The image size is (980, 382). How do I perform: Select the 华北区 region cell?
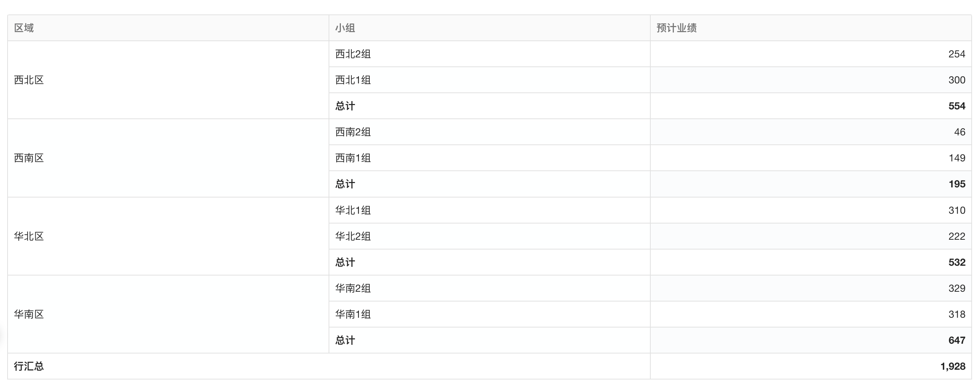29,236
